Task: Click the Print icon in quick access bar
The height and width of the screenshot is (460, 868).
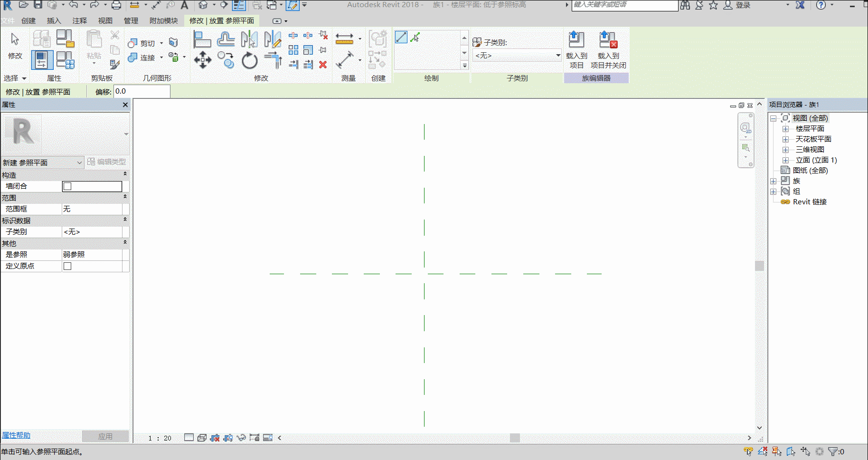Action: [x=116, y=5]
